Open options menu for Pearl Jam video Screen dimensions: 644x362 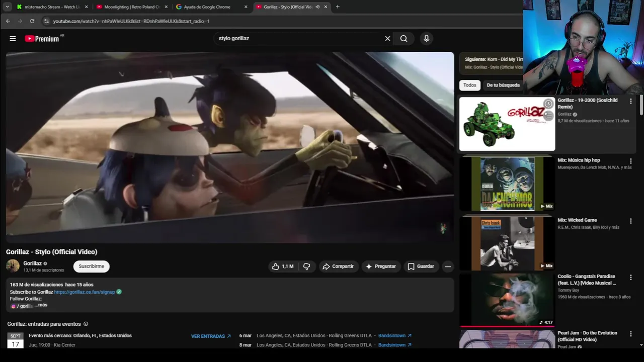pos(630,334)
